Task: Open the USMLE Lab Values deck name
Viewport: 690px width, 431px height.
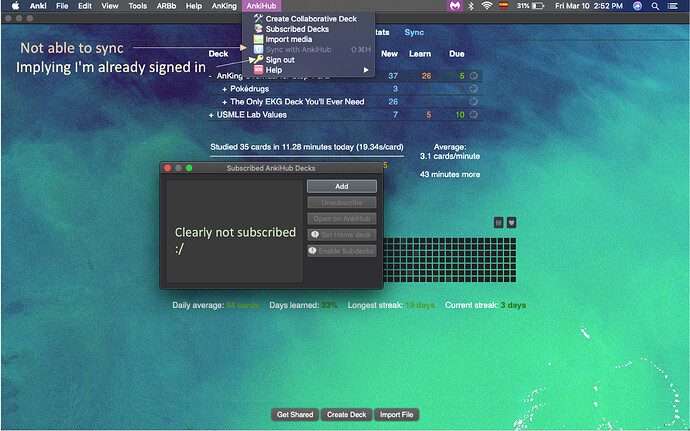Action: tap(252, 114)
